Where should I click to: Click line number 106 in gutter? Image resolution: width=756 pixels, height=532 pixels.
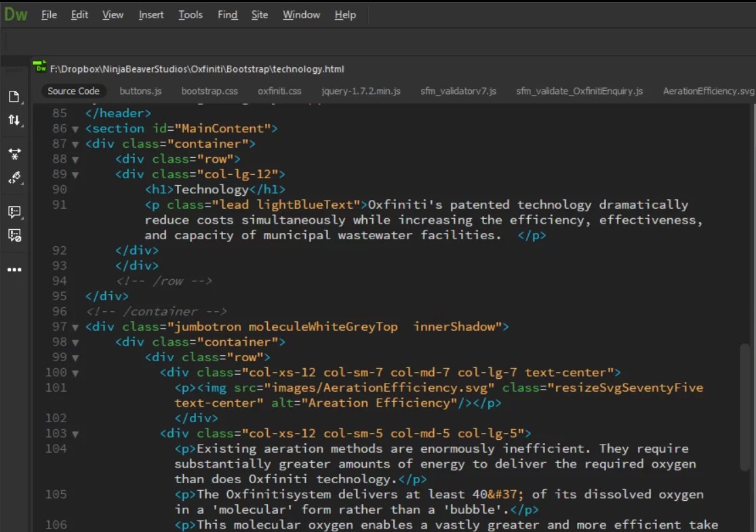point(56,525)
